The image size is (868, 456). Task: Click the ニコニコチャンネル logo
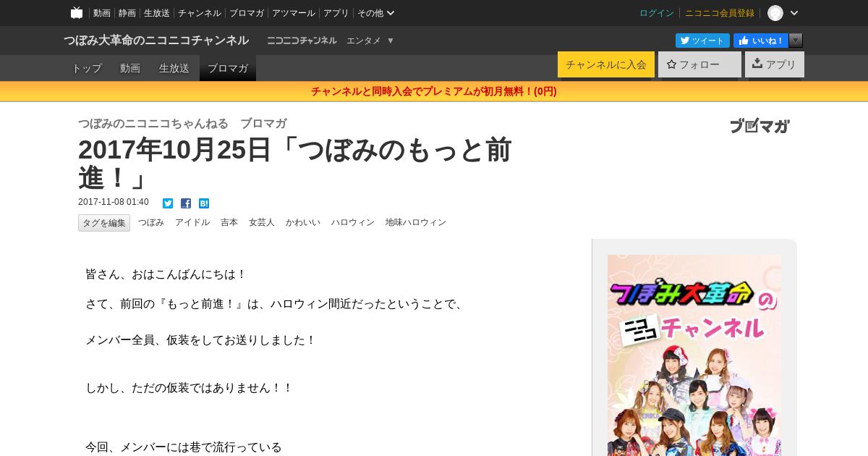(302, 41)
